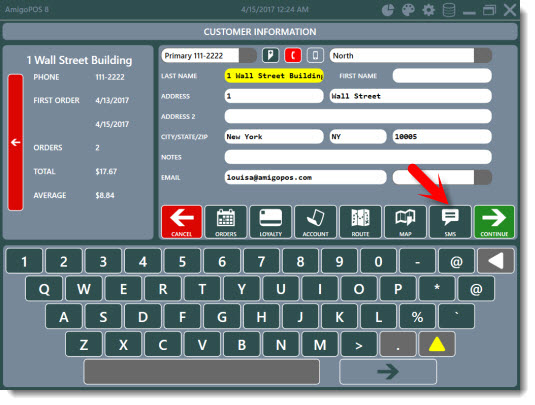Send a message with SMS button

click(450, 222)
